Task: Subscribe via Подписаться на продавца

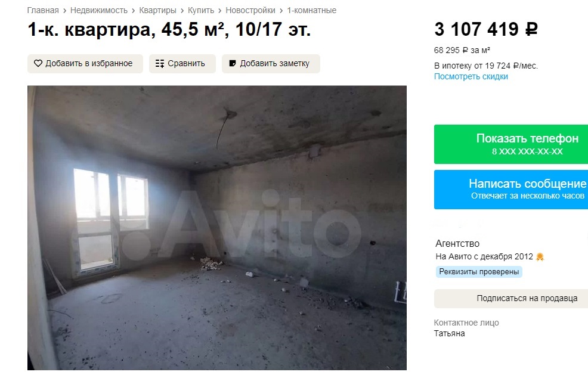Action: [511, 299]
